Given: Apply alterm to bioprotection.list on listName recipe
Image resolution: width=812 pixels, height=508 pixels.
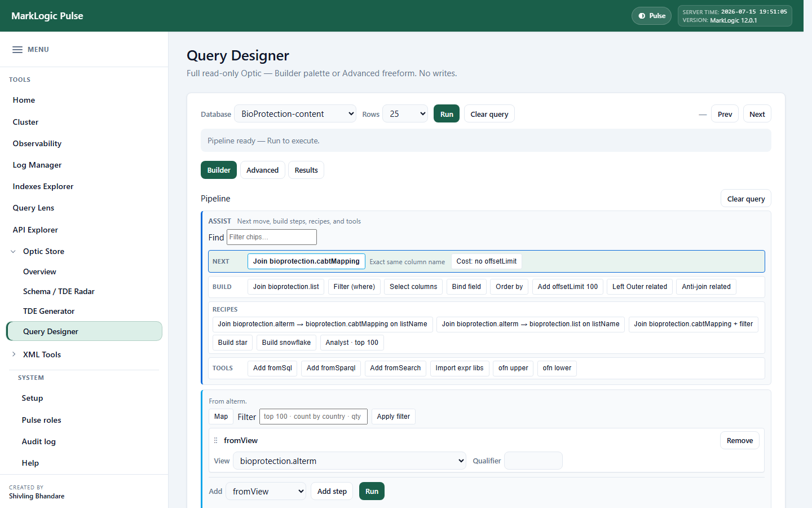Looking at the screenshot, I should click(x=531, y=324).
